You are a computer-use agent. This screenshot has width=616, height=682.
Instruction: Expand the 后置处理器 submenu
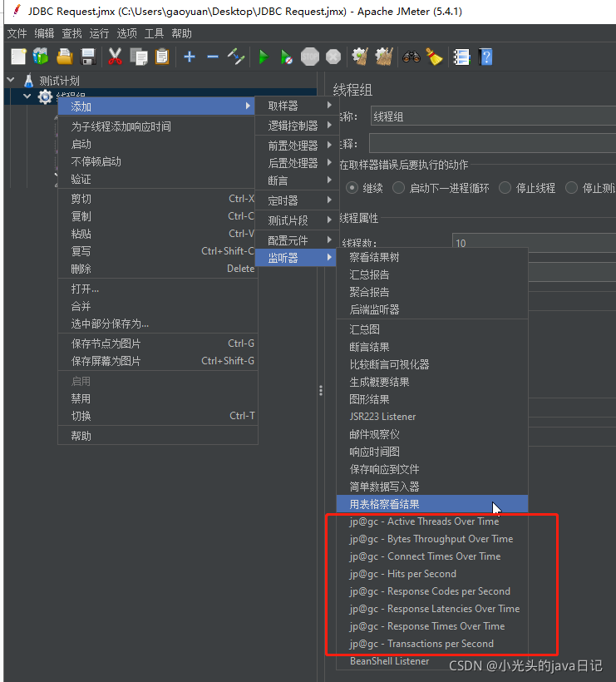coord(295,163)
